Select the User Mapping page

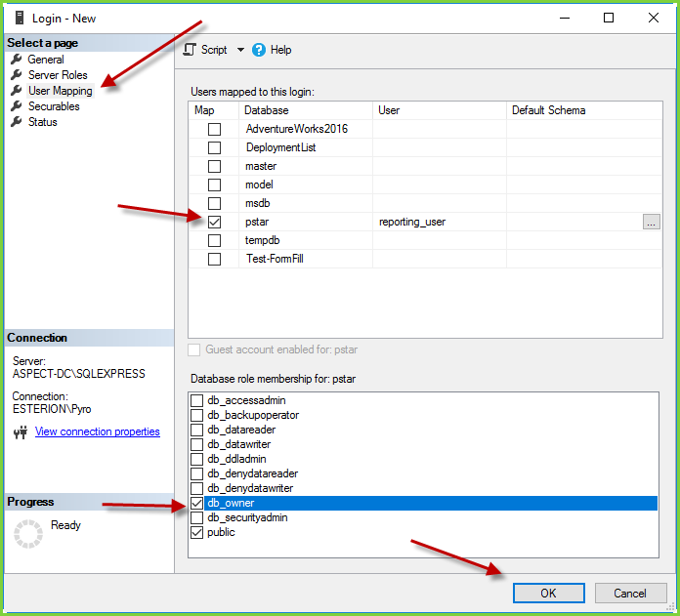(x=61, y=91)
